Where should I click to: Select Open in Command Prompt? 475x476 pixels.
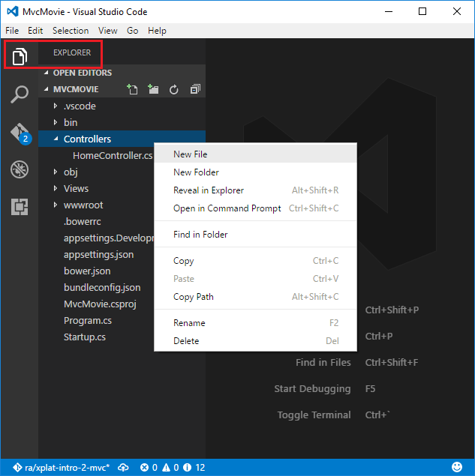click(x=256, y=208)
